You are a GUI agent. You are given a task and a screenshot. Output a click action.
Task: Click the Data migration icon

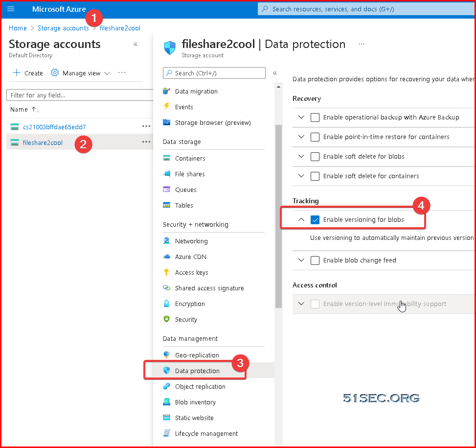click(166, 91)
